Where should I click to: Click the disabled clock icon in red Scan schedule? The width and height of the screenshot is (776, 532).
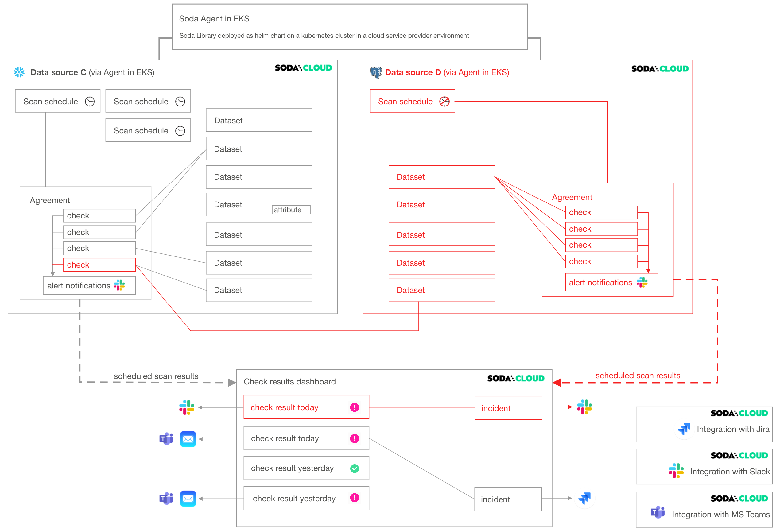[x=444, y=102]
